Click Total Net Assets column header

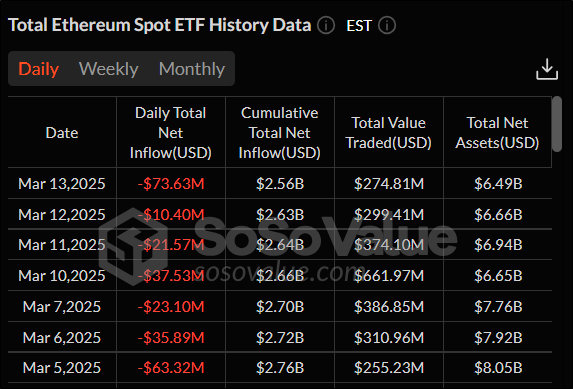point(497,133)
